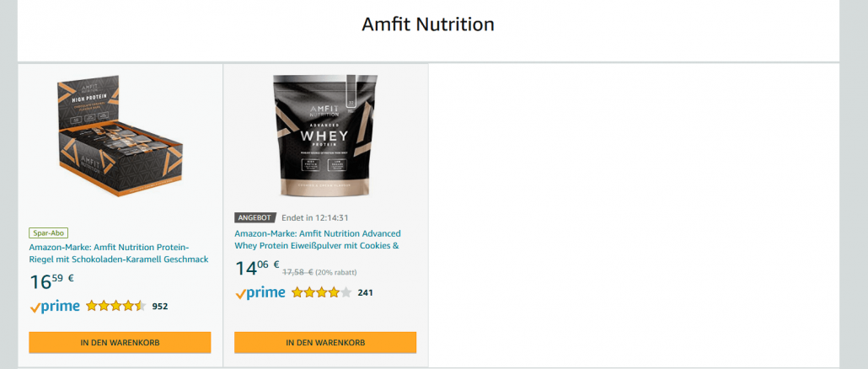
Task: Click prime logo under protein bar price
Action: pos(55,307)
